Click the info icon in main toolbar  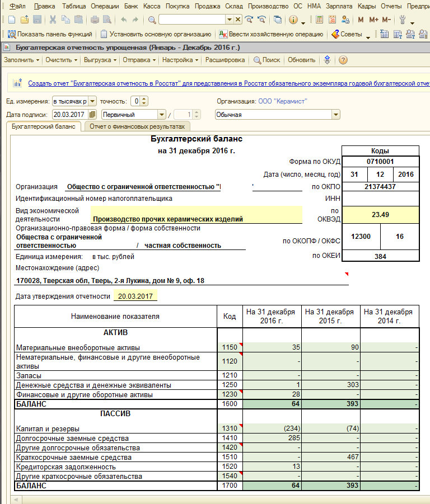click(x=293, y=20)
